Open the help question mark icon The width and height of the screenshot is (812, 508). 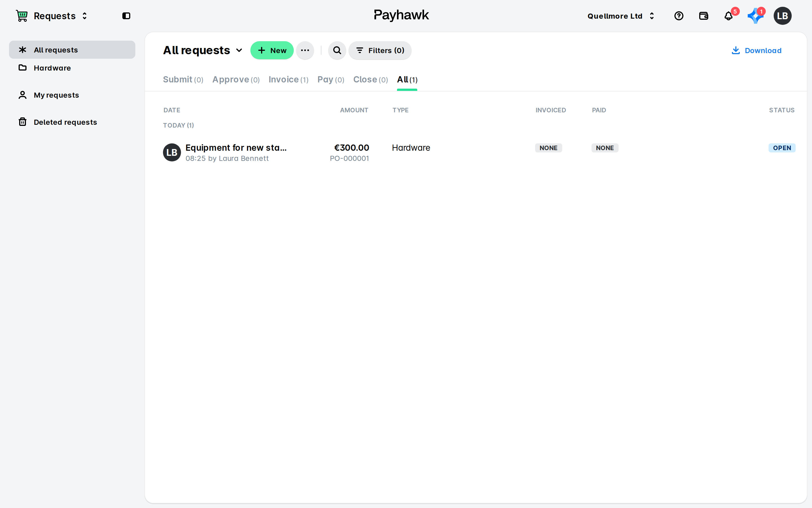[x=679, y=16]
